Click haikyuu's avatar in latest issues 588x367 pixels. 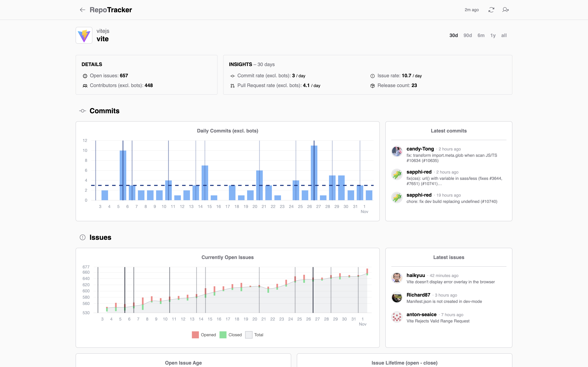(x=397, y=278)
